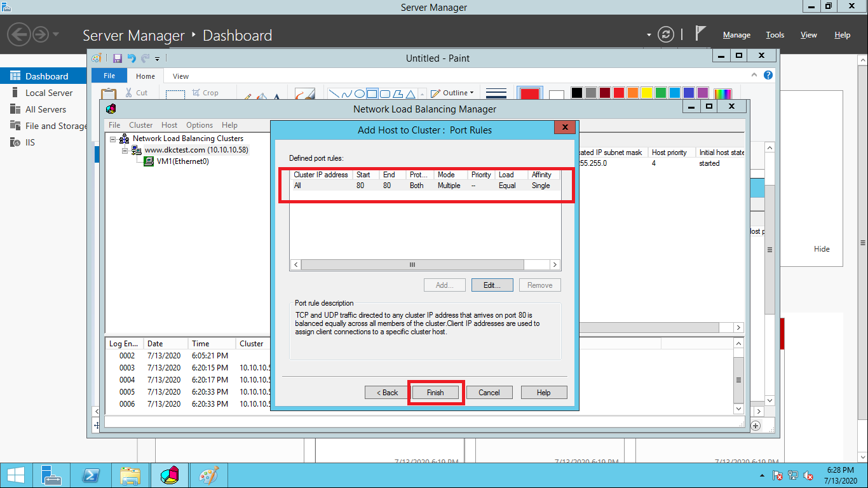Choose the yellow color swatch in Paint
Viewport: 868px width, 488px height.
click(x=647, y=93)
